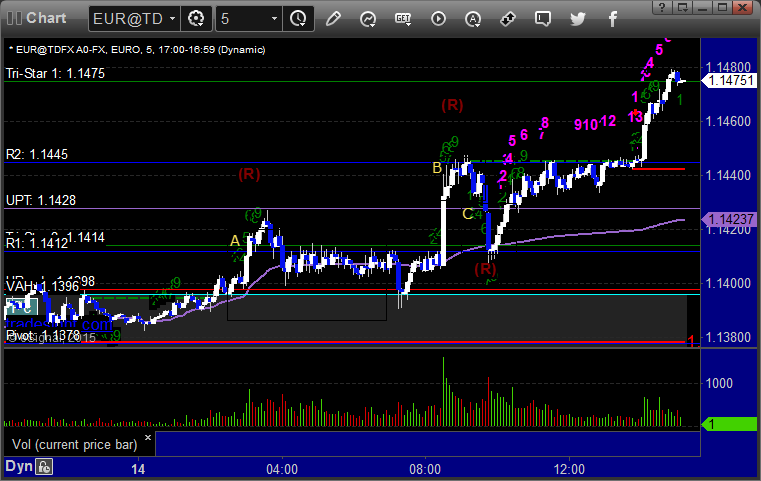
Task: Click into the interval field showing 5
Action: [243, 19]
